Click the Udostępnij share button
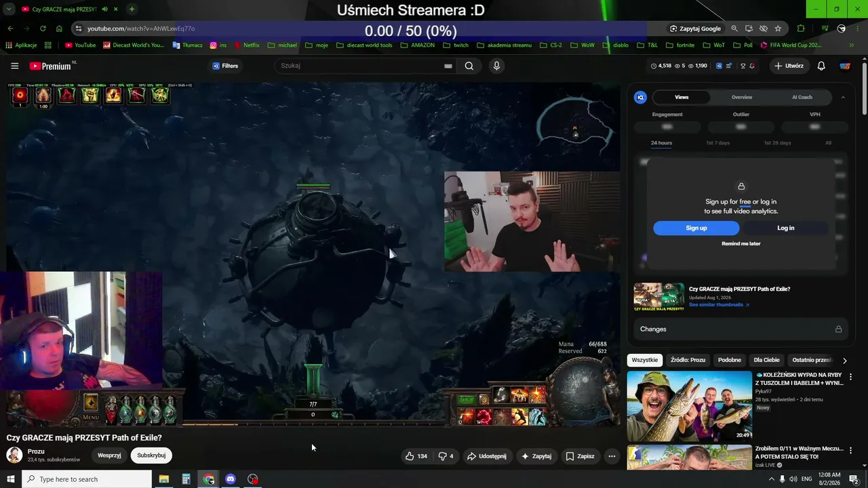The width and height of the screenshot is (868, 488). (x=487, y=456)
